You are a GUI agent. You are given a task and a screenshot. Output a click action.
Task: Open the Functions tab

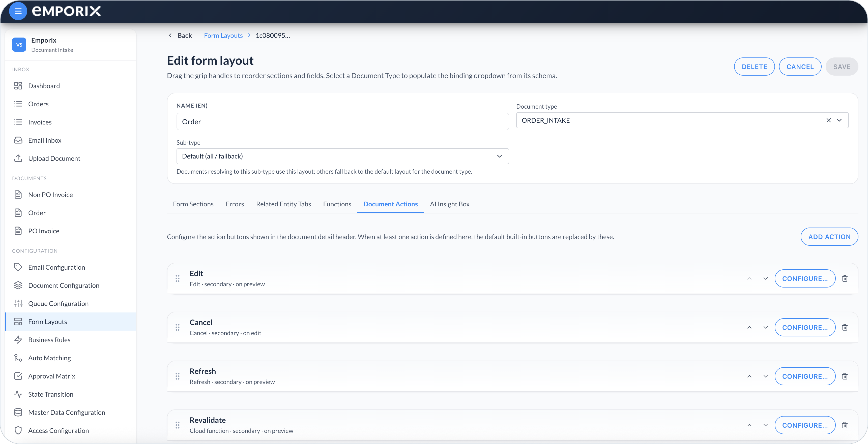[337, 204]
